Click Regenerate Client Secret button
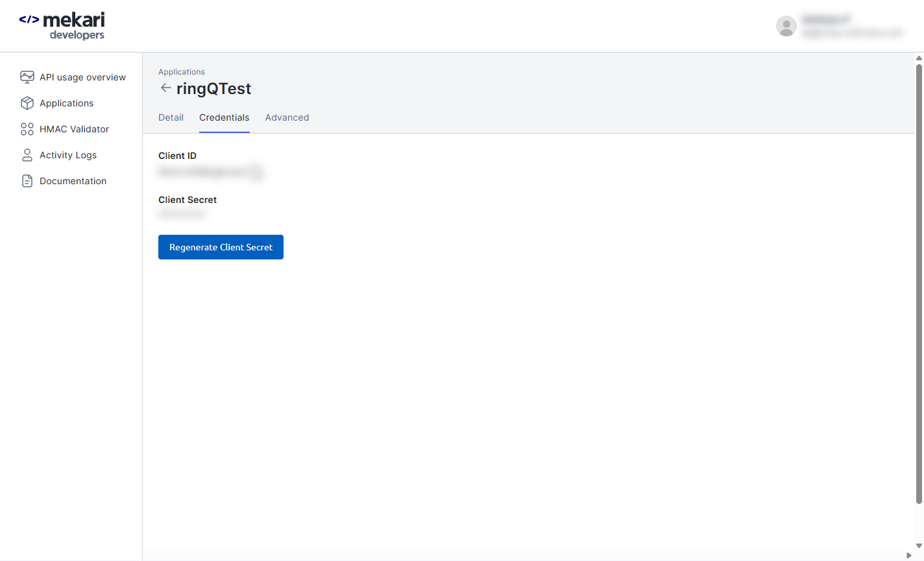The height and width of the screenshot is (561, 924). pos(221,247)
